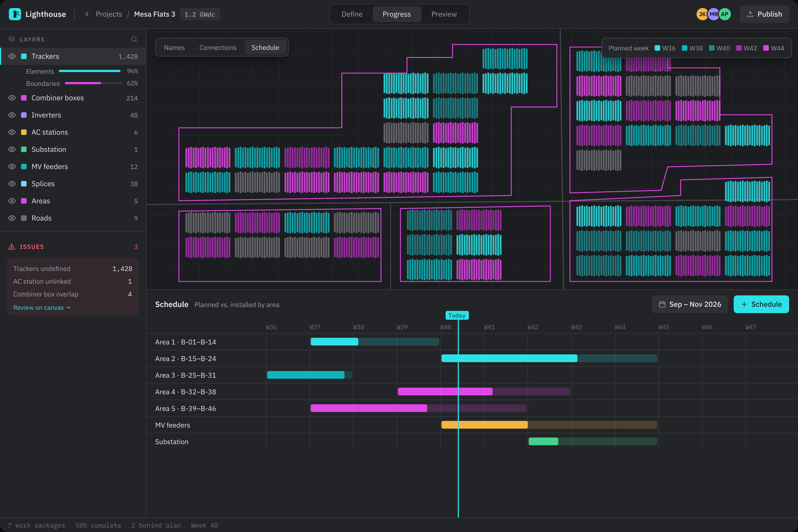This screenshot has width=798, height=532.
Task: Toggle visibility of Trackers layer
Action: (12, 56)
